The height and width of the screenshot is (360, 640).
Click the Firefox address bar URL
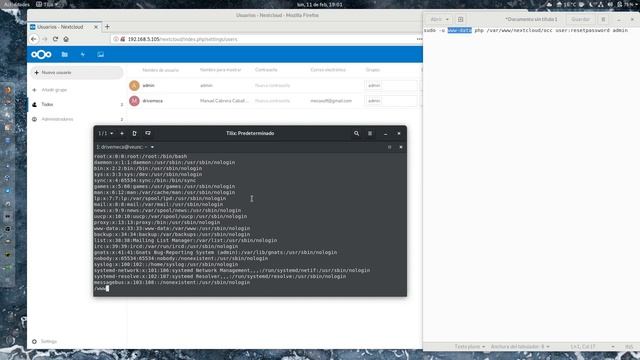(182, 39)
